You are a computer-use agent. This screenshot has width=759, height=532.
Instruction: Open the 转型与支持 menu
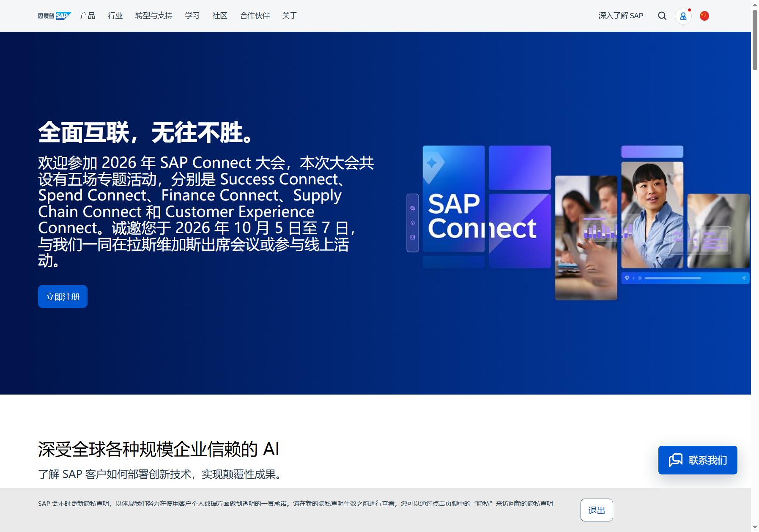point(154,16)
